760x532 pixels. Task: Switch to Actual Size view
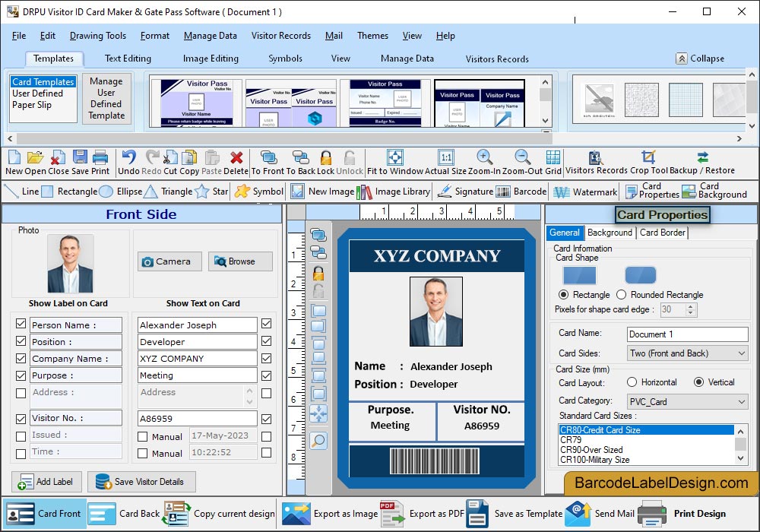pyautogui.click(x=446, y=157)
